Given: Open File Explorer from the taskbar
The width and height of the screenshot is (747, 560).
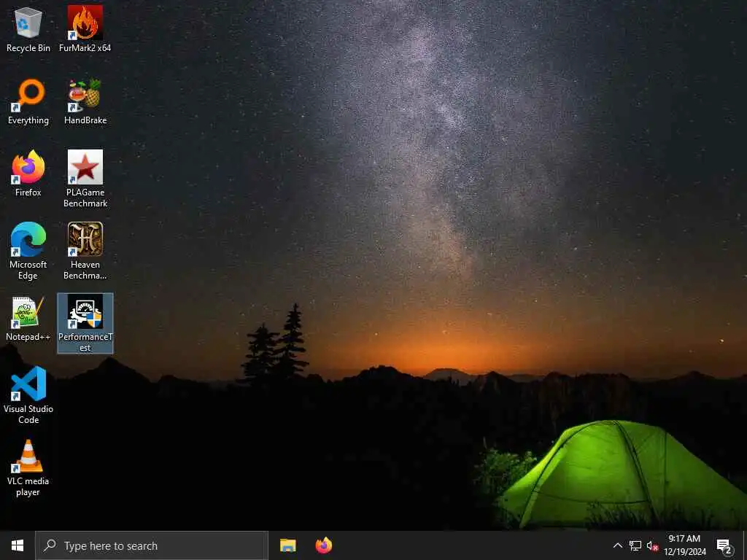Looking at the screenshot, I should (x=287, y=545).
